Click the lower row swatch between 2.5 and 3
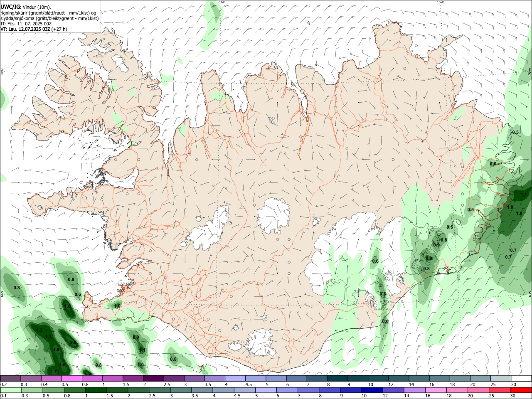 pos(160,390)
